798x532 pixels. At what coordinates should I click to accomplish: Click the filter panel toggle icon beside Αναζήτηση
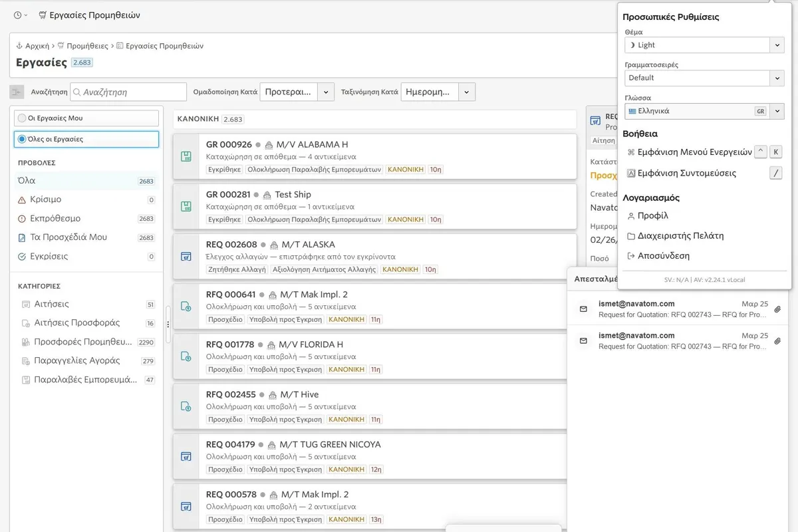click(17, 92)
